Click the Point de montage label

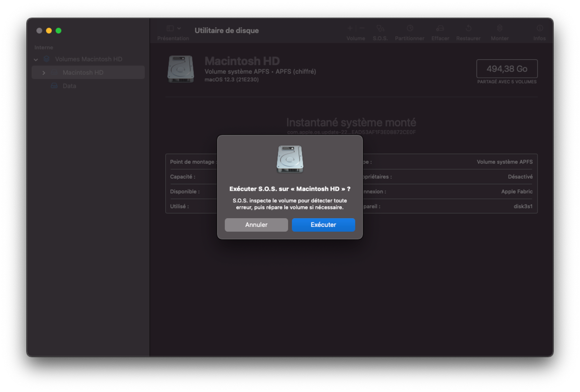[x=193, y=162]
